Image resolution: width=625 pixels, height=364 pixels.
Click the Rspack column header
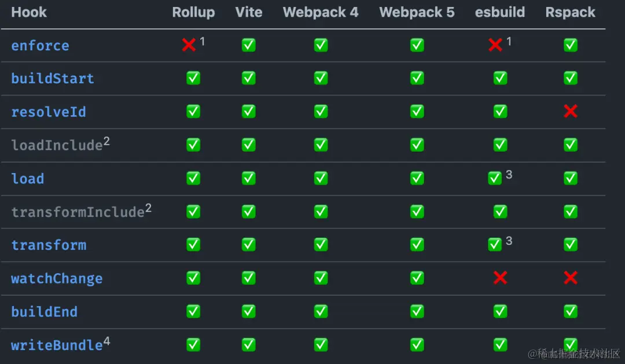click(x=571, y=12)
